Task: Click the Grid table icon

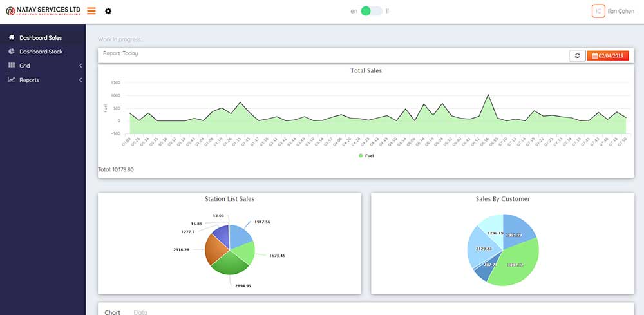Action: (x=12, y=65)
